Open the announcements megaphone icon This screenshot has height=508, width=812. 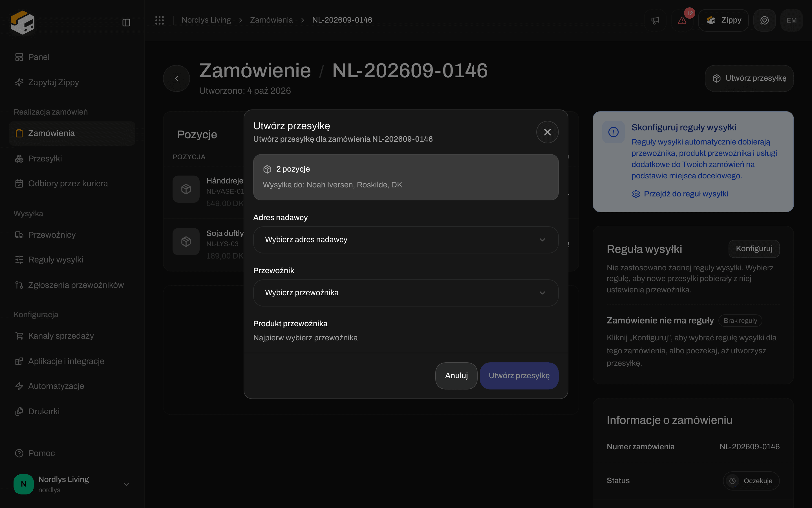point(655,20)
